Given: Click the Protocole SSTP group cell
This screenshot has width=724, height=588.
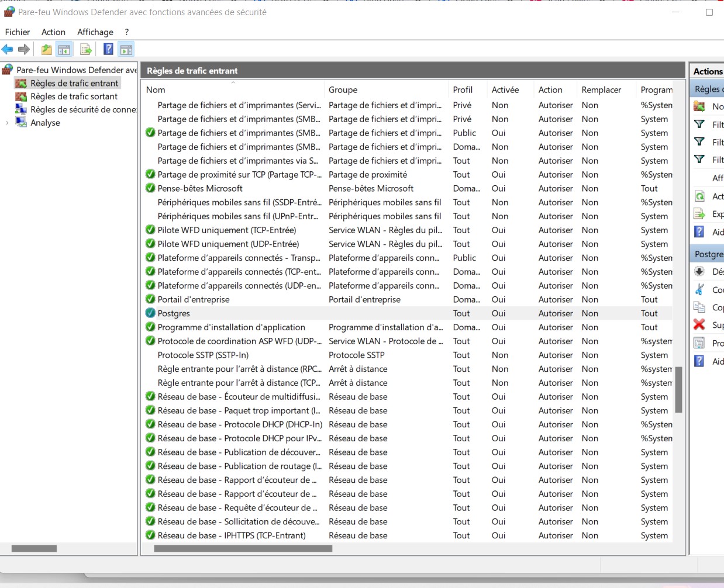Looking at the screenshot, I should 357,355.
